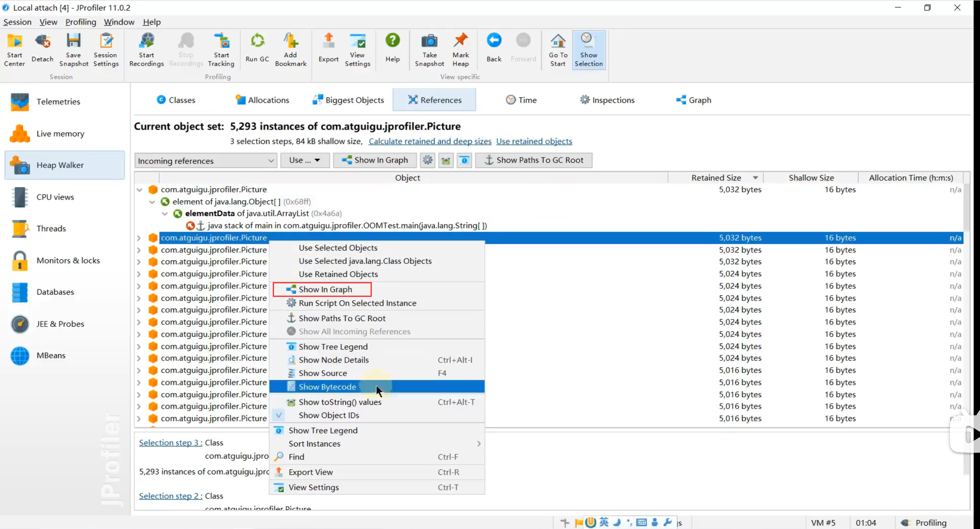Click the Show In Graph toolbar button
980x529 pixels.
coord(375,160)
